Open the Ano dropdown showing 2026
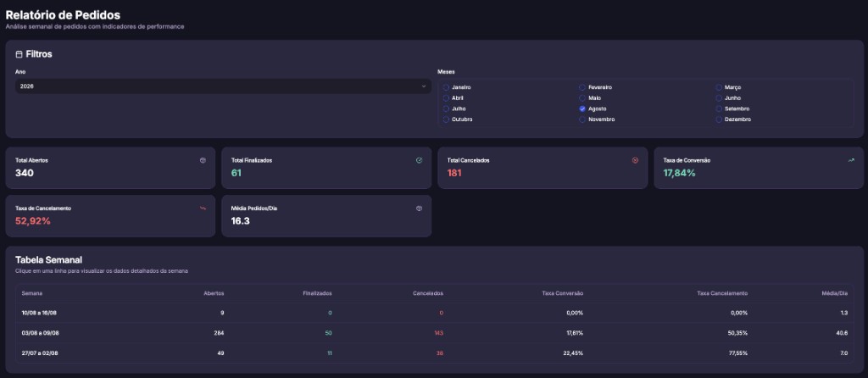This screenshot has width=868, height=378. click(x=223, y=86)
